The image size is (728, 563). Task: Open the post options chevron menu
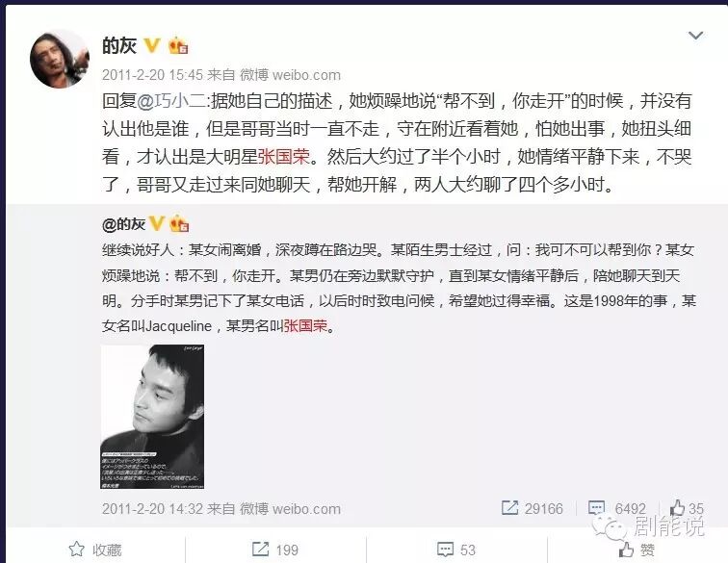[x=695, y=36]
